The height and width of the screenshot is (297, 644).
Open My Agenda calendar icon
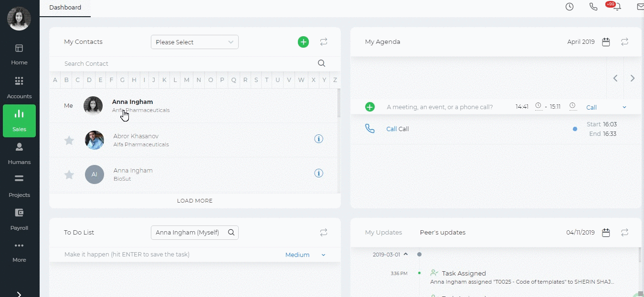[x=606, y=42]
